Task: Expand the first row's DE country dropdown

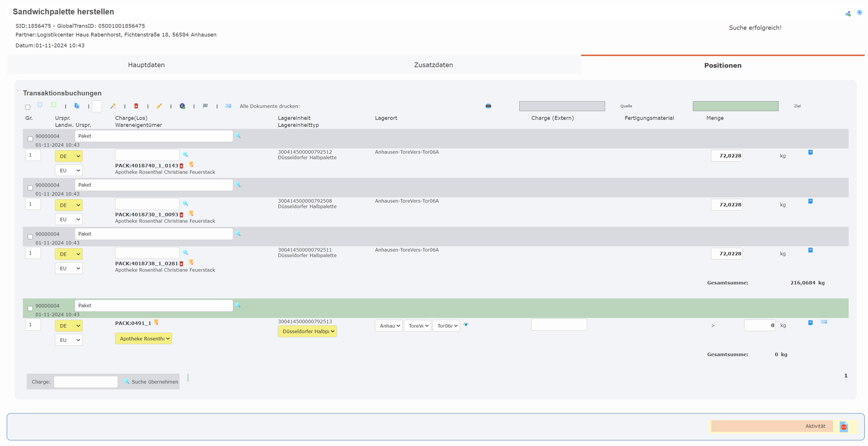Action: pyautogui.click(x=68, y=156)
